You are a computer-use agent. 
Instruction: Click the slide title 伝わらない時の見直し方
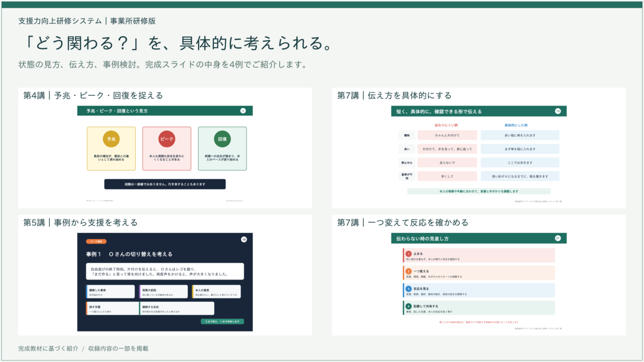[x=422, y=238]
